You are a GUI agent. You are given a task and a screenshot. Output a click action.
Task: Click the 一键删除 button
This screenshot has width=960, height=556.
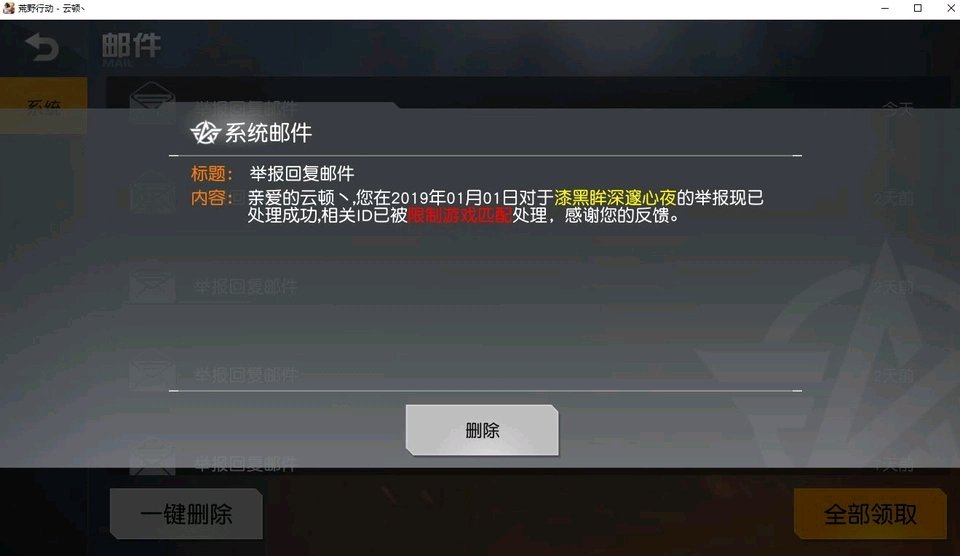point(186,514)
